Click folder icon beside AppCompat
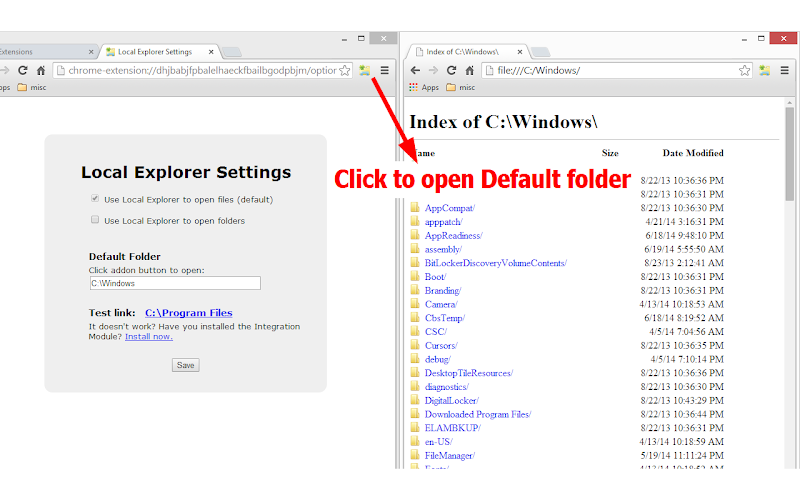 point(415,207)
